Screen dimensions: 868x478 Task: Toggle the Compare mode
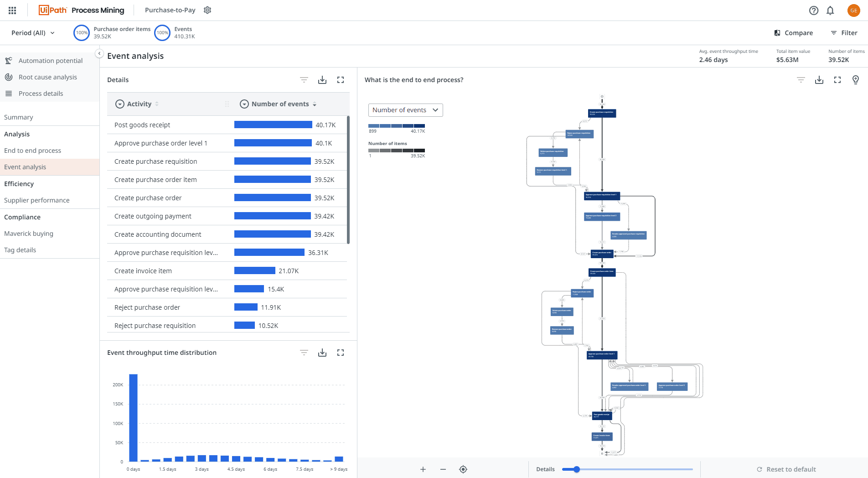[x=794, y=33]
